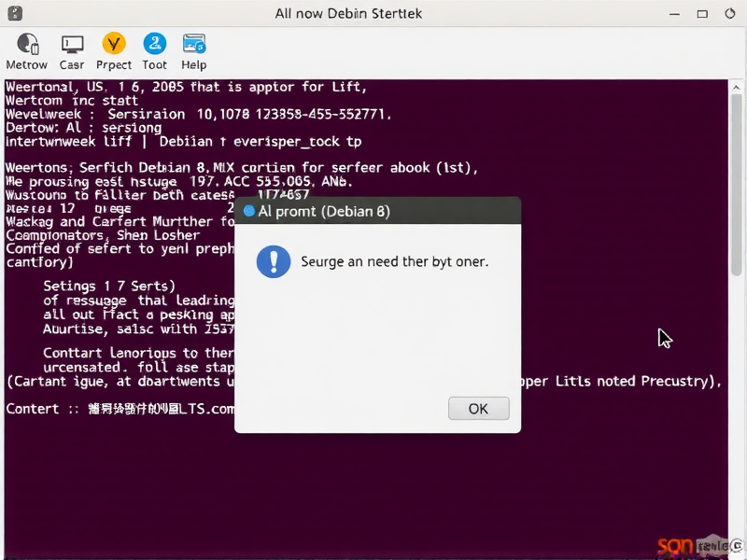
Task: Open the Metrow tool
Action: pos(26,43)
